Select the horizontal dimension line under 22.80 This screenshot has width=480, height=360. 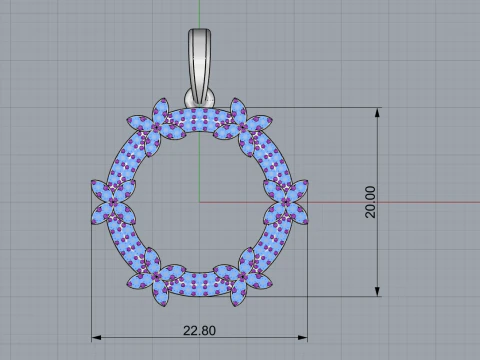pos(199,338)
